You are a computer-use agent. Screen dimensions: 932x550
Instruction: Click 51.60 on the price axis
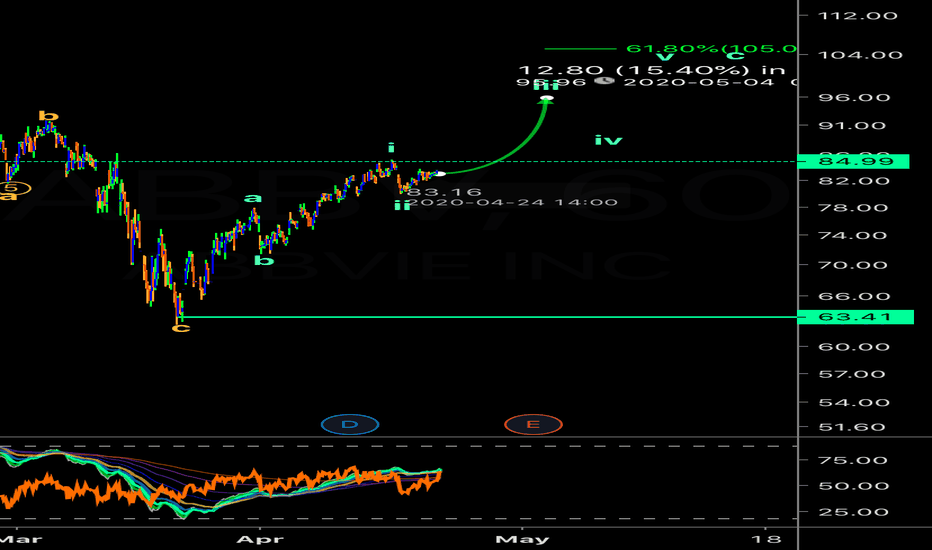coord(852,427)
